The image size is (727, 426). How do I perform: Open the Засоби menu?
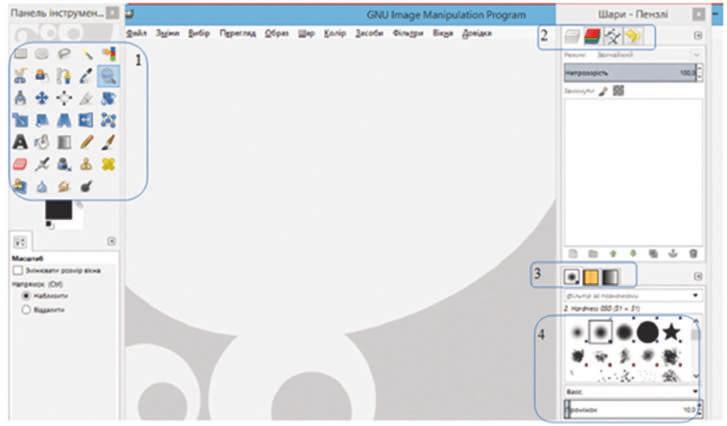pyautogui.click(x=369, y=33)
